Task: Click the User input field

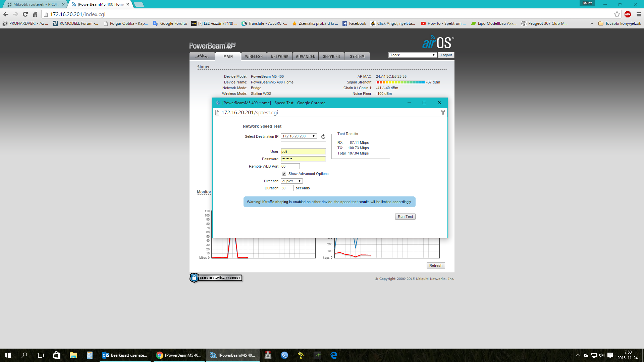Action: pyautogui.click(x=303, y=152)
